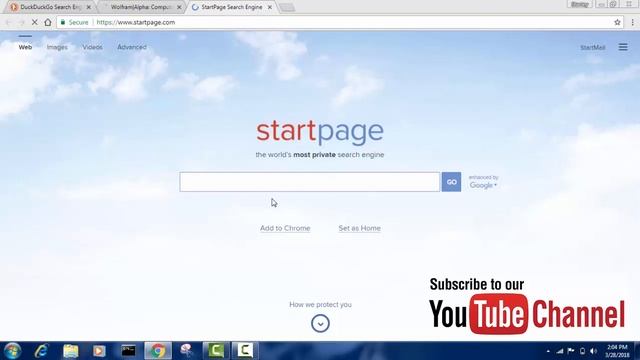Launch Internet Explorer from the taskbar

coord(42,351)
